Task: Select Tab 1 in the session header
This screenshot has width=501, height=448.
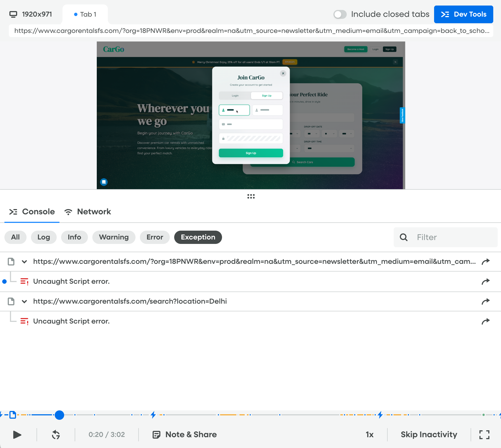Action: (85, 14)
